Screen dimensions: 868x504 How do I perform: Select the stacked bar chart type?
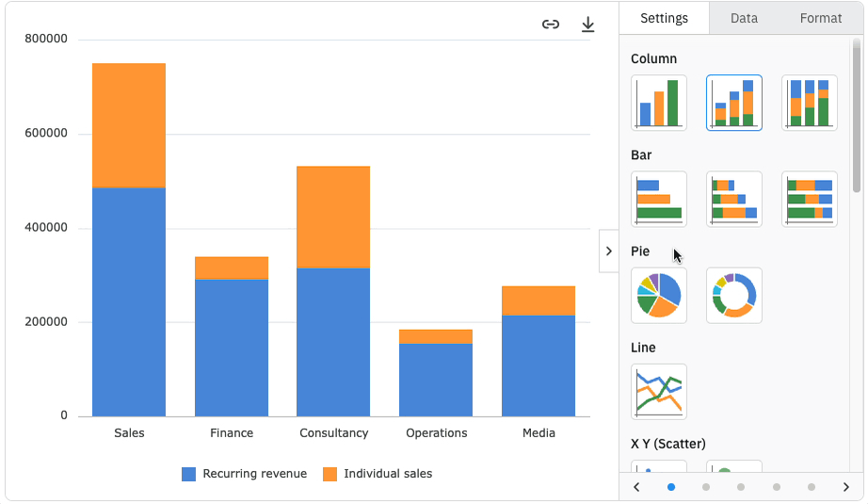pos(734,199)
